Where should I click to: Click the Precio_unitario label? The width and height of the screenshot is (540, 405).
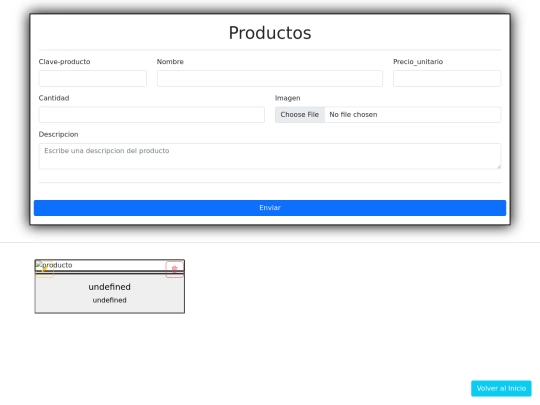pos(418,62)
